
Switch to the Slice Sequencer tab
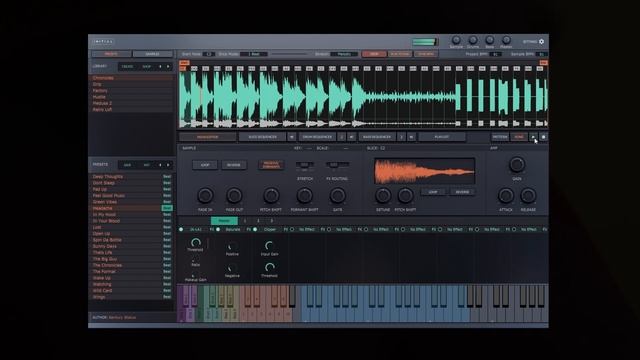click(262, 137)
